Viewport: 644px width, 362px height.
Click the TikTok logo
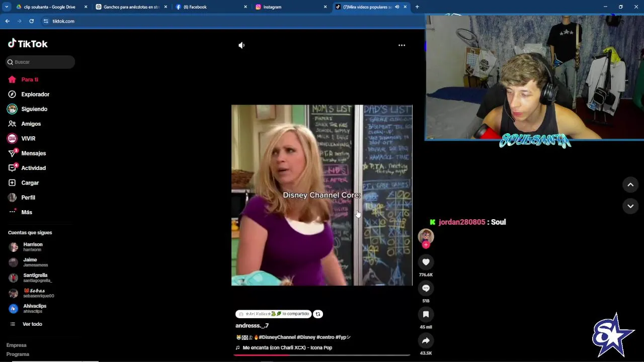(x=28, y=44)
